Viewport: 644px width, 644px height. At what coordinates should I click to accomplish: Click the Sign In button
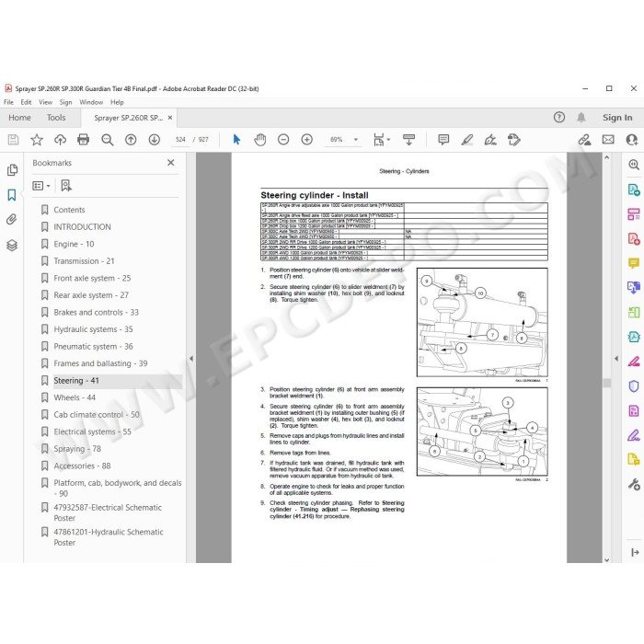617,118
